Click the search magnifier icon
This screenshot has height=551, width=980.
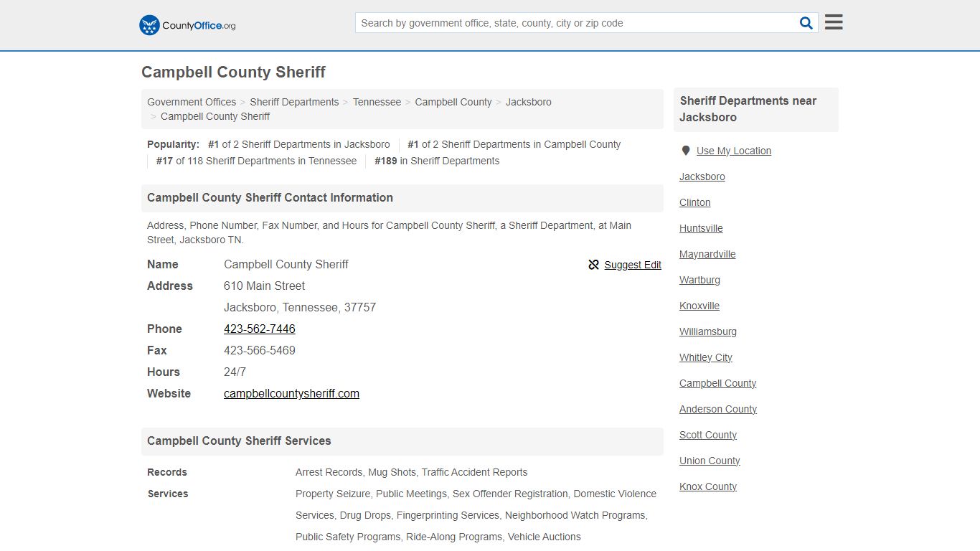tap(806, 23)
